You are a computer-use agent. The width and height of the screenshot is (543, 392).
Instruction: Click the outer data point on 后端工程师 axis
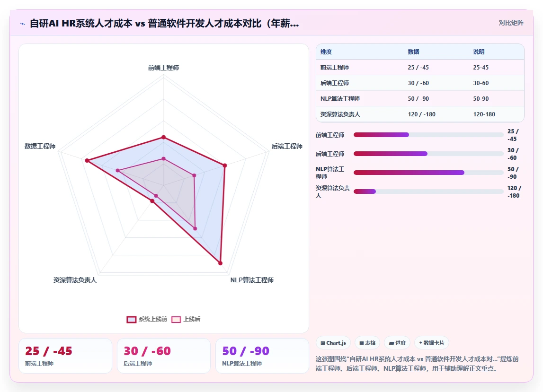click(x=225, y=166)
